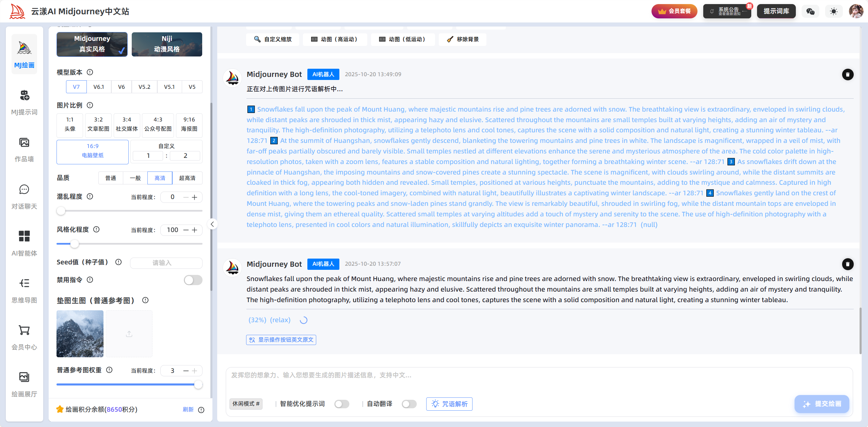Open the 休闲模式 mode selector
This screenshot has width=868, height=427.
(246, 404)
